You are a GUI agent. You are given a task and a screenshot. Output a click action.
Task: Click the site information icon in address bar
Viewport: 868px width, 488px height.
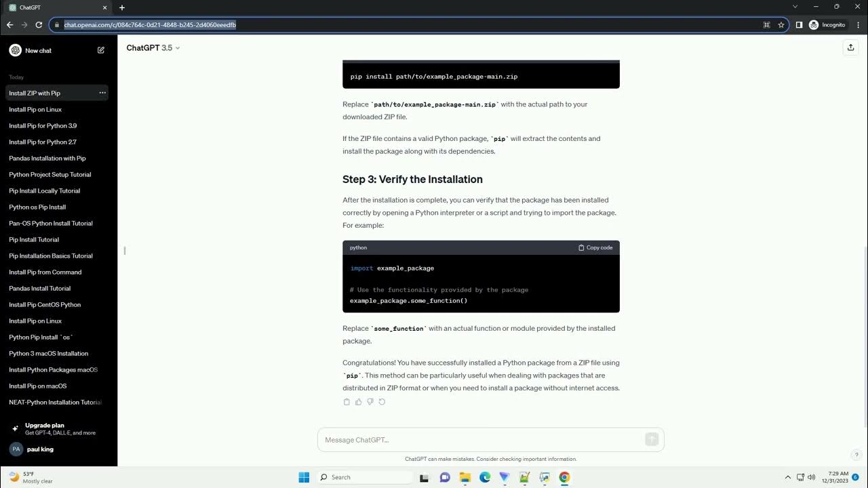click(57, 24)
